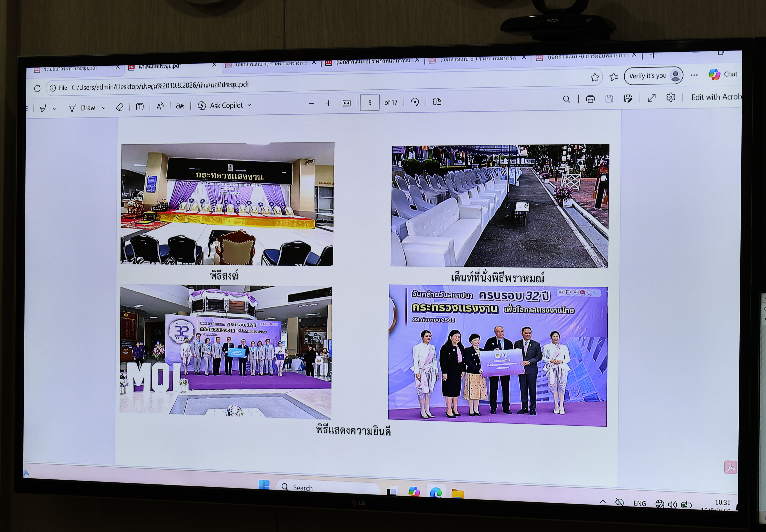Open the (เอกสารแนบ 1) PDF tab
The height and width of the screenshot is (532, 766).
click(x=271, y=64)
